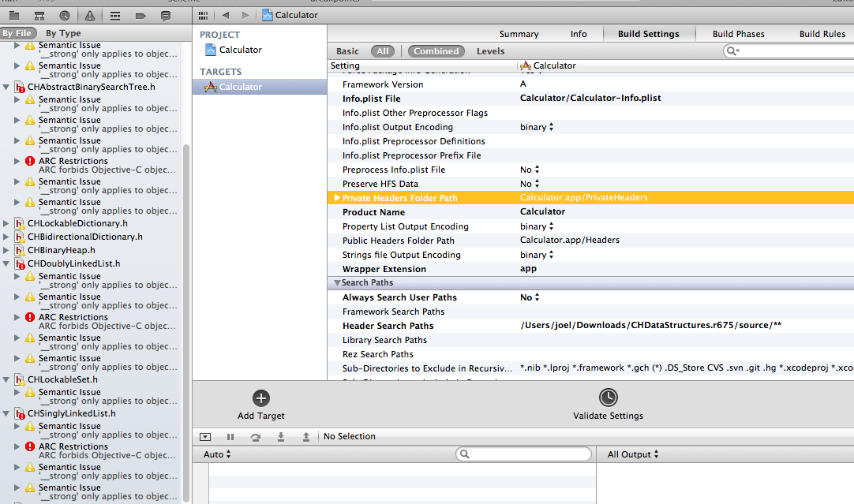Screen dimensions: 854x504
Task: Expand CHLockableDictionary.h issues
Action: tap(6, 223)
